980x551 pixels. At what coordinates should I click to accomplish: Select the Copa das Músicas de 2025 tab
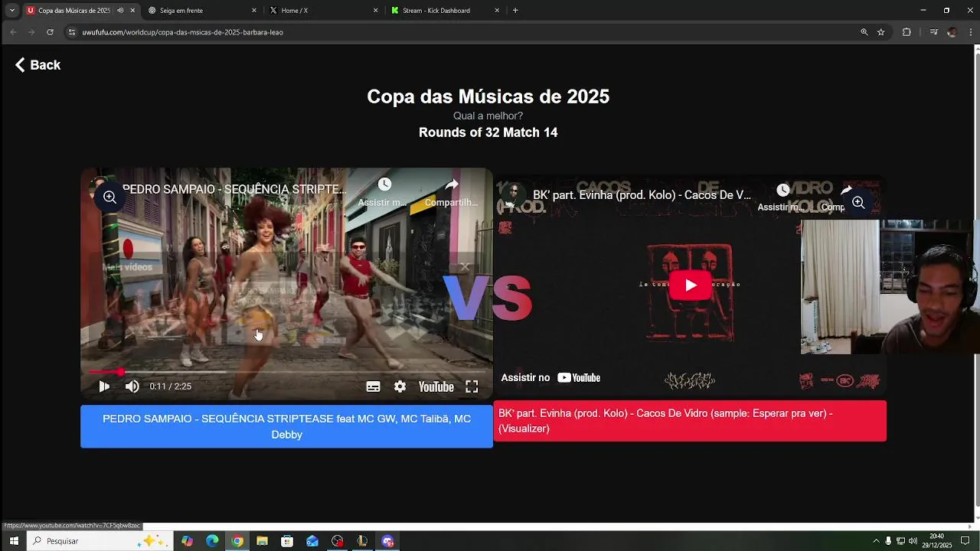(73, 11)
